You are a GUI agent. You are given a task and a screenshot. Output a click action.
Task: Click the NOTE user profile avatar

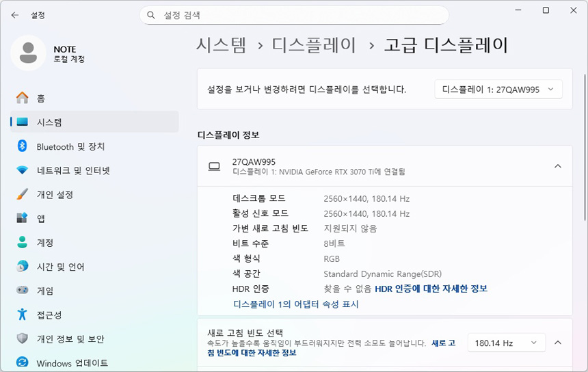tap(28, 53)
